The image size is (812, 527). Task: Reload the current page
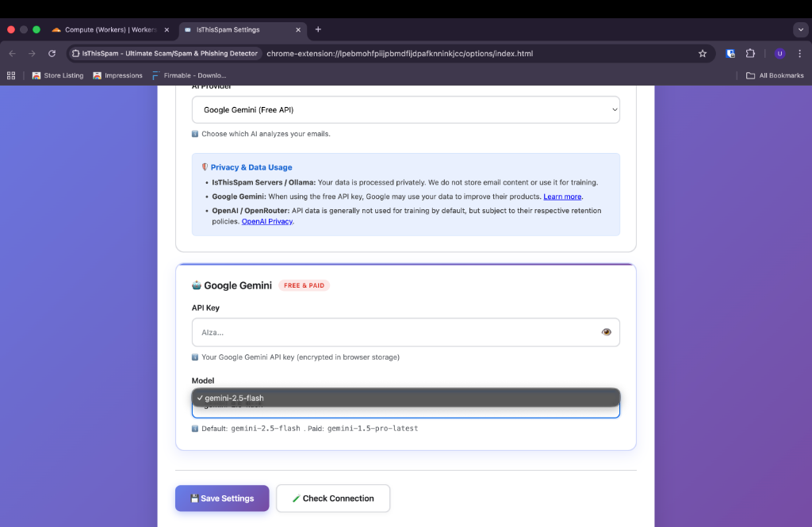pyautogui.click(x=52, y=53)
